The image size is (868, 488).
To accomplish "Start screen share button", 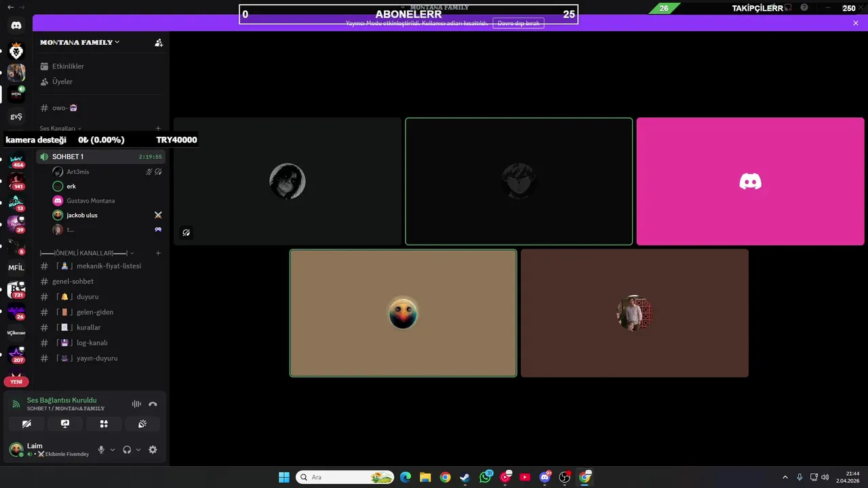I will click(65, 424).
